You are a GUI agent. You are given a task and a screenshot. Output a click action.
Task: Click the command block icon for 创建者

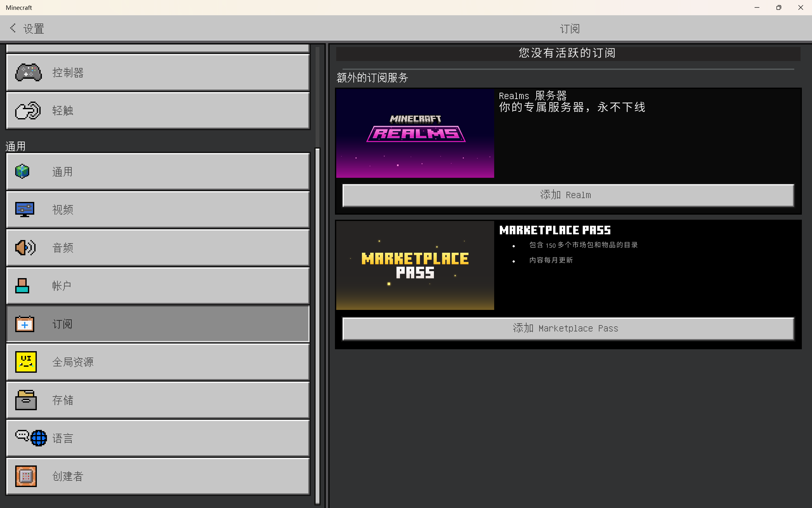click(26, 476)
